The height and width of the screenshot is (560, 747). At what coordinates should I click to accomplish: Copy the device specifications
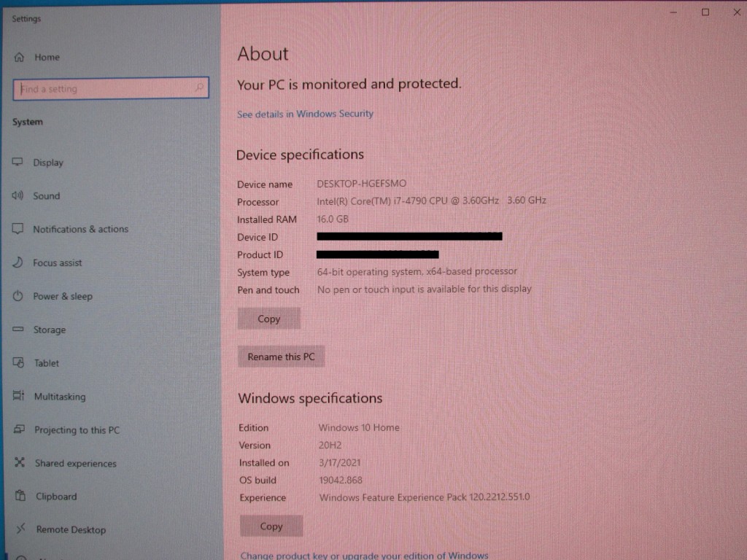point(269,319)
